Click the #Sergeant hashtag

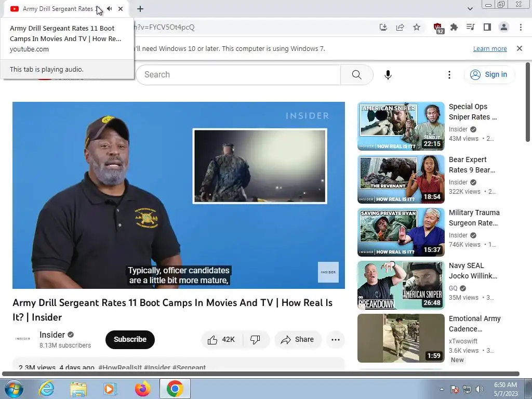(x=189, y=367)
